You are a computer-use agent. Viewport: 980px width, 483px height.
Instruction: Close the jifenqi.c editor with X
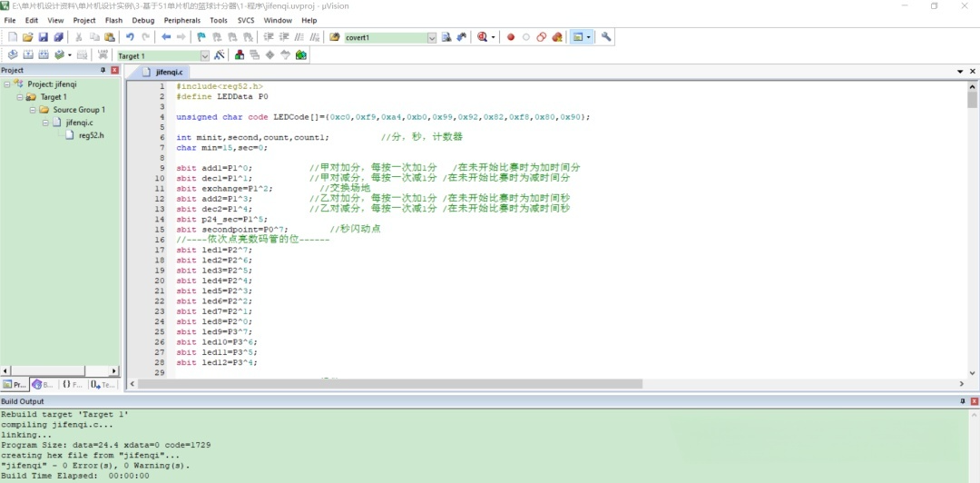click(x=973, y=72)
